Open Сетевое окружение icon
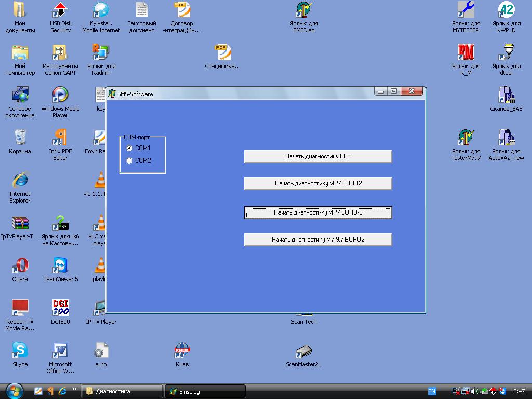Viewport: 532px width, 399px height. click(x=20, y=102)
